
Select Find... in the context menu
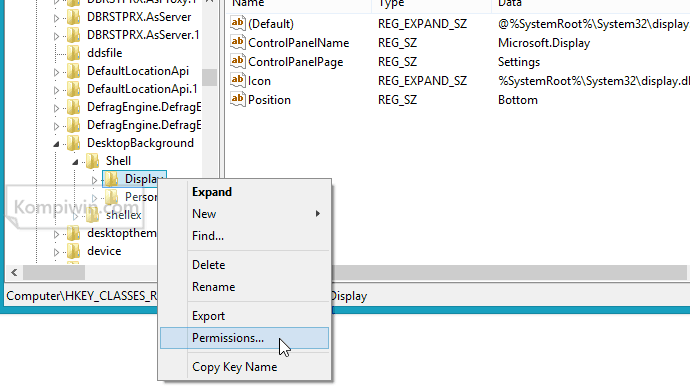click(244, 236)
